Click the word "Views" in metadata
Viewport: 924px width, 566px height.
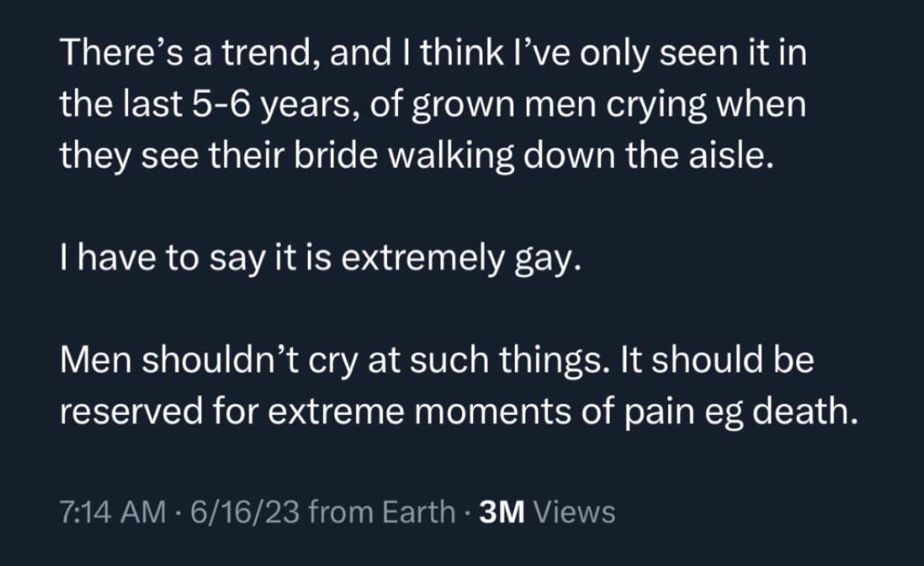575,512
